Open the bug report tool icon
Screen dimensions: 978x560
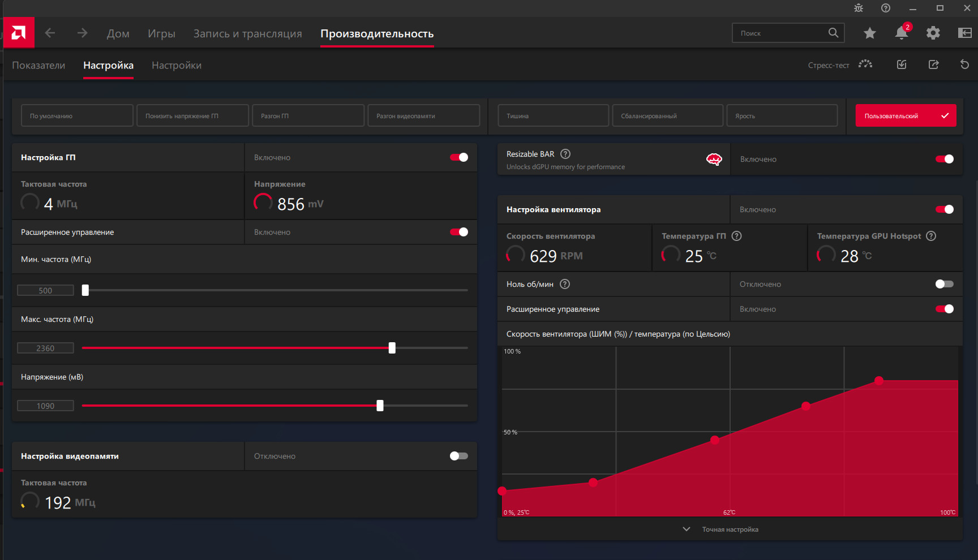tap(859, 8)
